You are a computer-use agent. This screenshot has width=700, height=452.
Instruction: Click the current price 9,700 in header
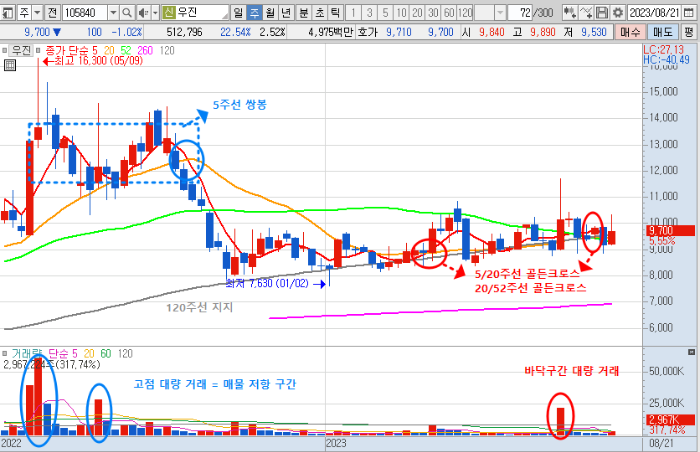37,32
